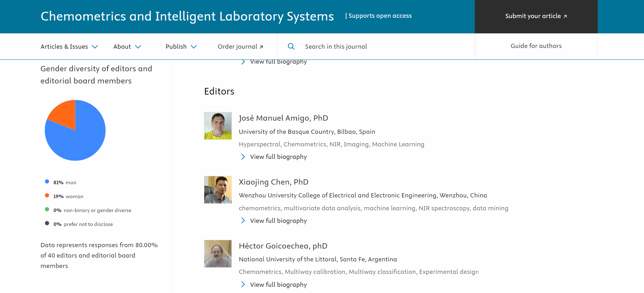Click the dark prefer-not-to-disclose legend dot
The width and height of the screenshot is (644, 293).
(47, 223)
